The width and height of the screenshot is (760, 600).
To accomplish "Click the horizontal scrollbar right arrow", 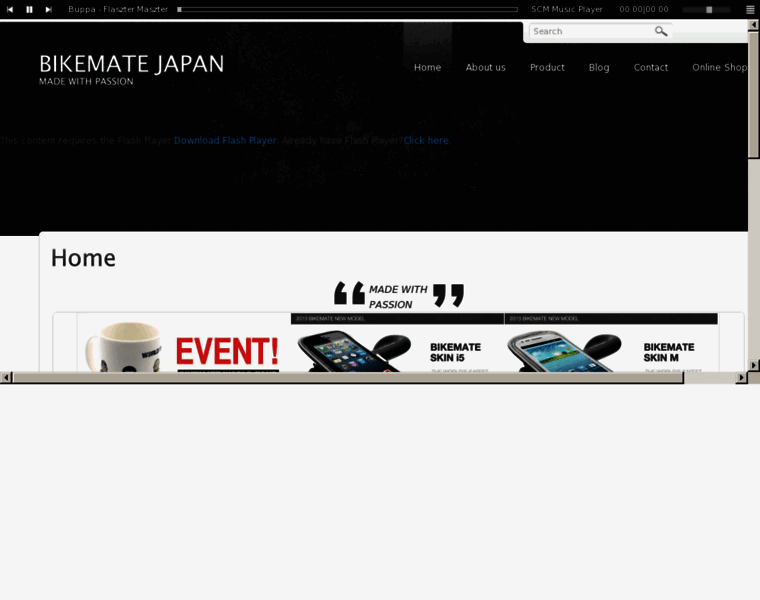I will click(742, 377).
